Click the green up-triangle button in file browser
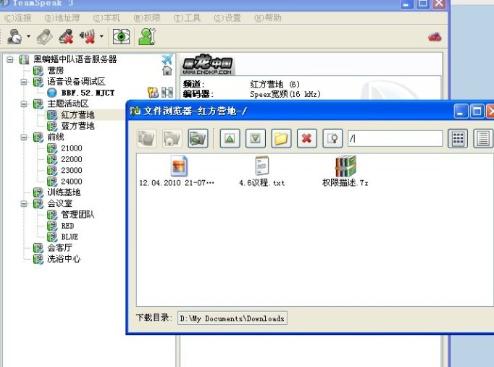This screenshot has height=367, width=494. point(230,138)
